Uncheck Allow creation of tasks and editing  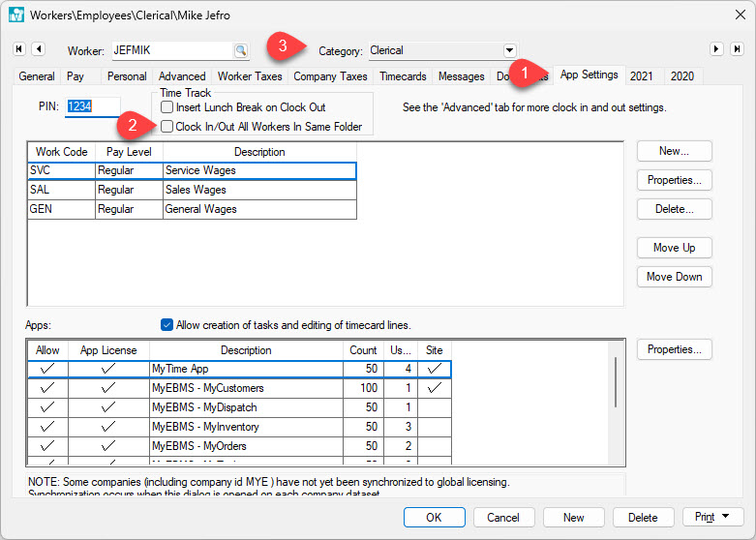click(x=167, y=325)
